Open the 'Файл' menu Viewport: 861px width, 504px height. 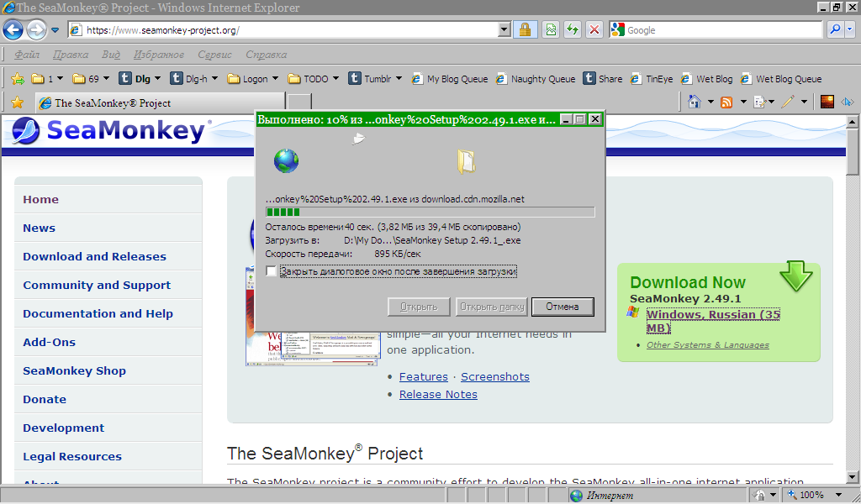(27, 55)
